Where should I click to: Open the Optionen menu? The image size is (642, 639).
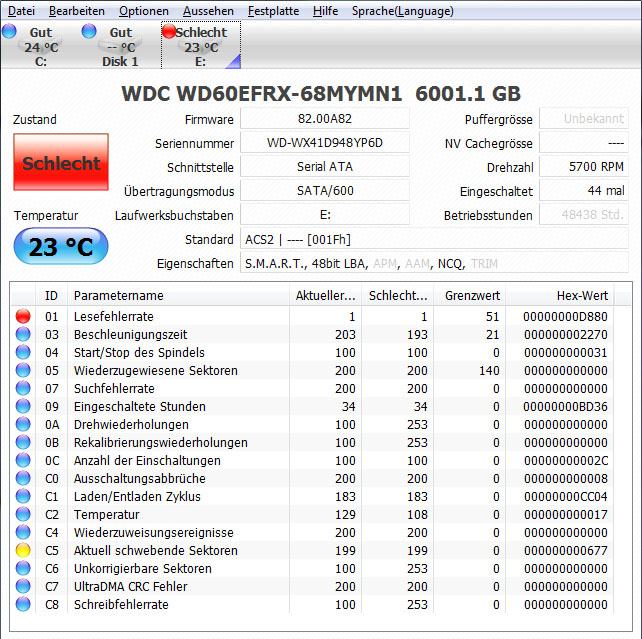pos(144,11)
